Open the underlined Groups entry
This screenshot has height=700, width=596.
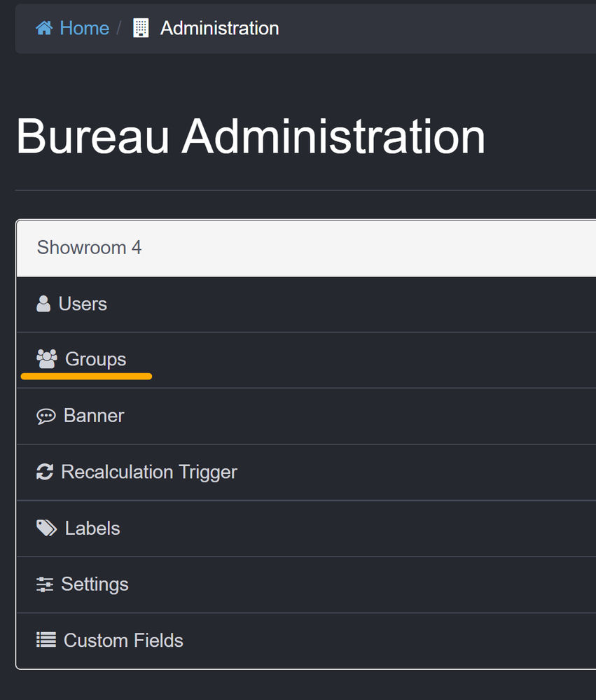95,358
